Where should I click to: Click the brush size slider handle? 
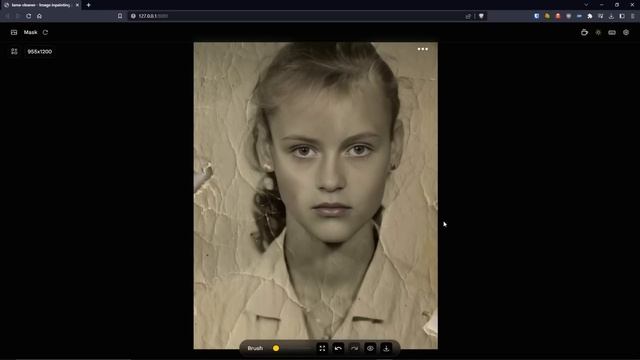click(276, 348)
